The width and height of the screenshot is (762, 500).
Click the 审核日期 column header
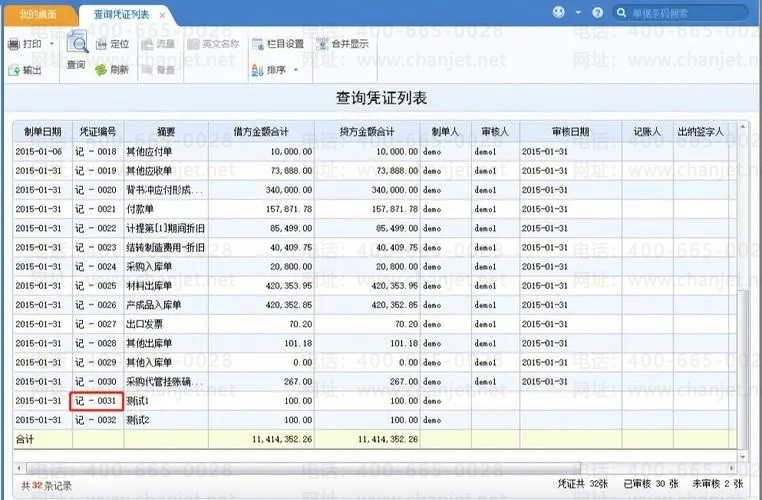coord(571,132)
